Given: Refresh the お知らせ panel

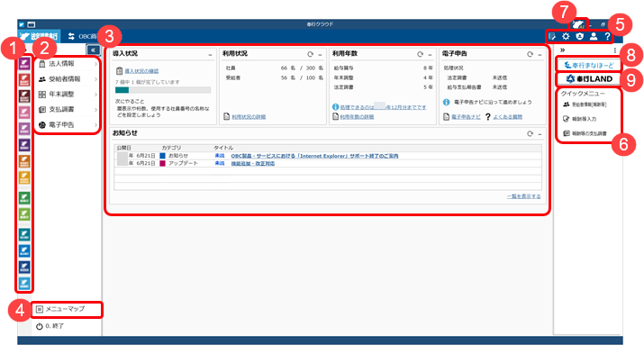Looking at the screenshot, I should click(531, 134).
